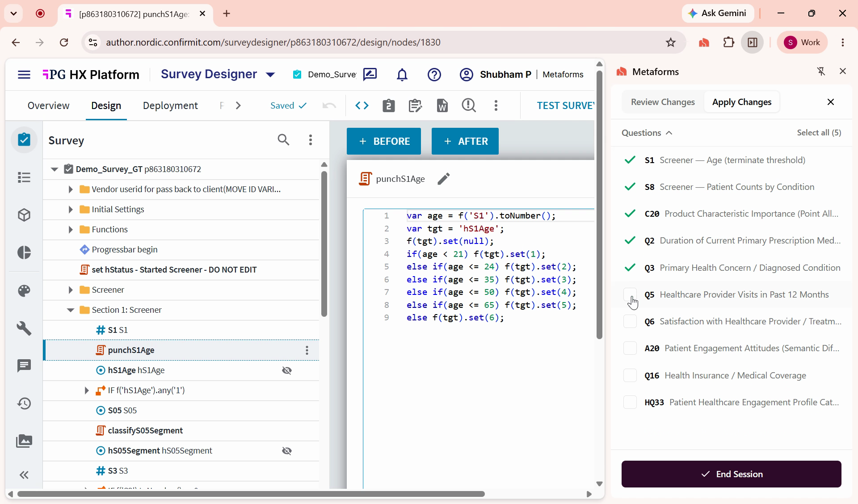Open the code view toolbar icon
The width and height of the screenshot is (858, 504).
[362, 105]
